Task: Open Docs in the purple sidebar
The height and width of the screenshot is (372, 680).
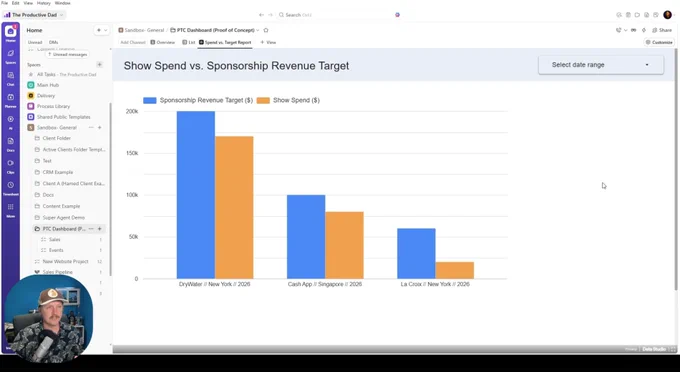Action: click(10, 144)
